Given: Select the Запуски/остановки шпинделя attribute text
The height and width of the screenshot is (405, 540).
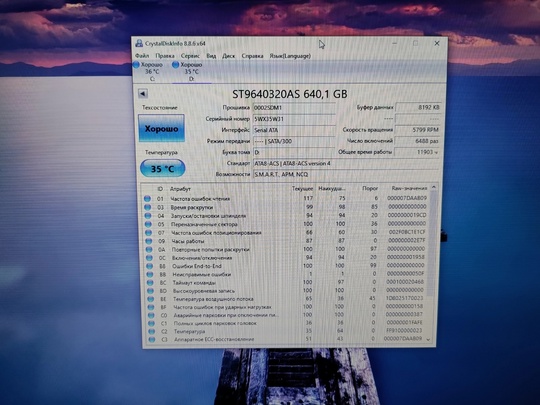Looking at the screenshot, I should (208, 216).
